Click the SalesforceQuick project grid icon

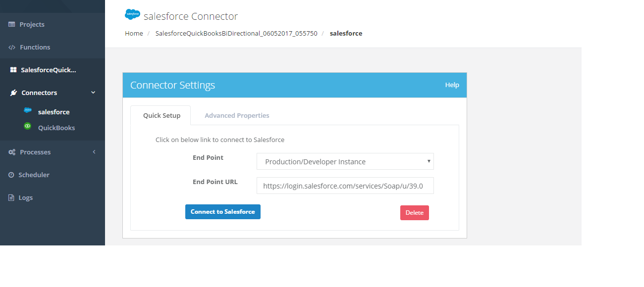pyautogui.click(x=13, y=70)
